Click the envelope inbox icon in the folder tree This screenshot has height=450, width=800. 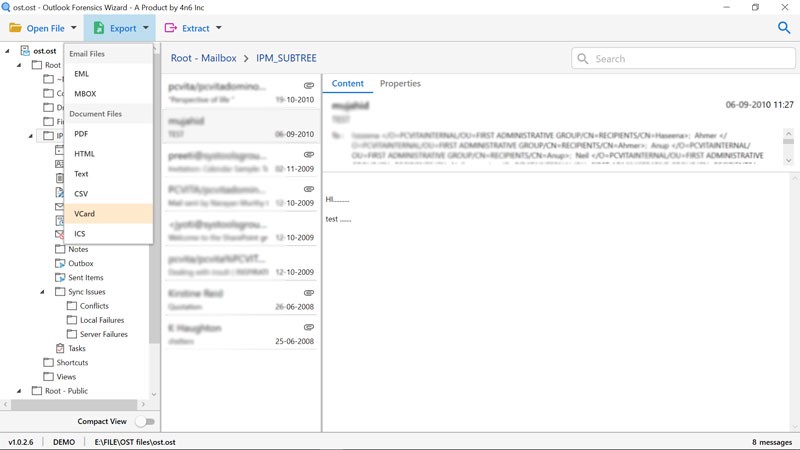coord(59,207)
